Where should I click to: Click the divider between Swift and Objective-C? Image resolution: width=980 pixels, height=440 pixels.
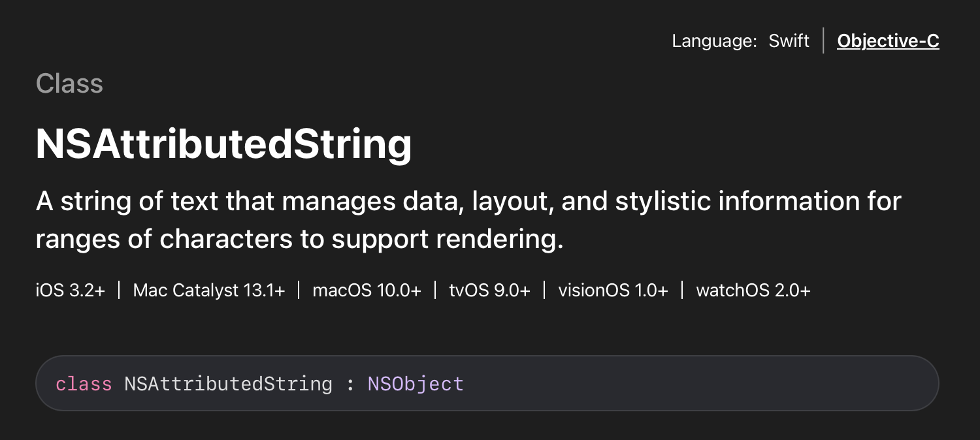point(823,40)
